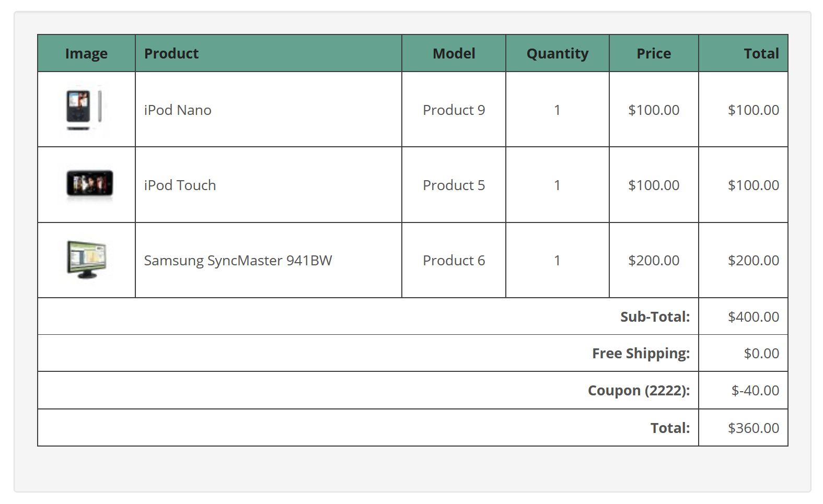Click the iPod Touch product thumbnail
The height and width of the screenshot is (504, 823).
coord(89,185)
